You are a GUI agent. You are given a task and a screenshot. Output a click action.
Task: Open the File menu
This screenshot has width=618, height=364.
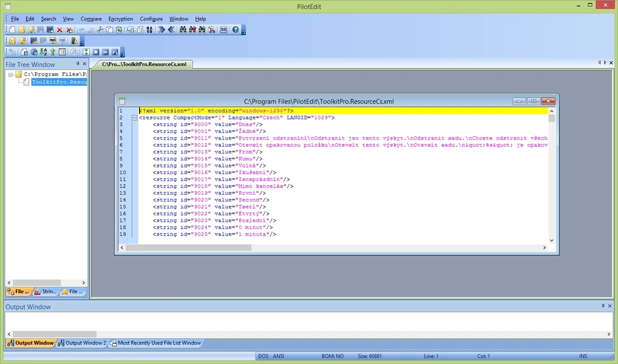click(x=15, y=19)
